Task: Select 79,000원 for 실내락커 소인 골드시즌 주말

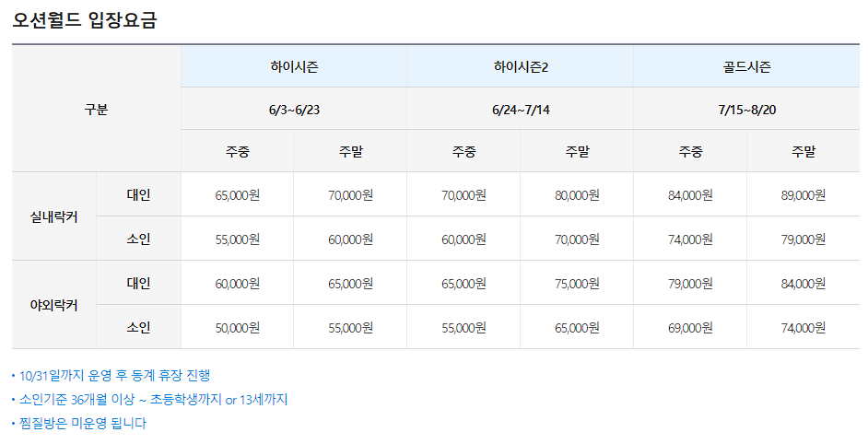Action: pyautogui.click(x=803, y=240)
